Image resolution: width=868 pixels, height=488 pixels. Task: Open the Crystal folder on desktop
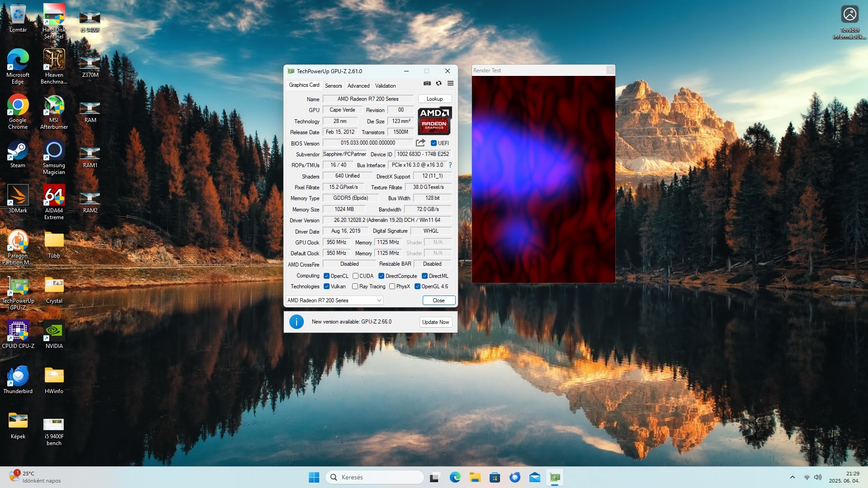54,289
